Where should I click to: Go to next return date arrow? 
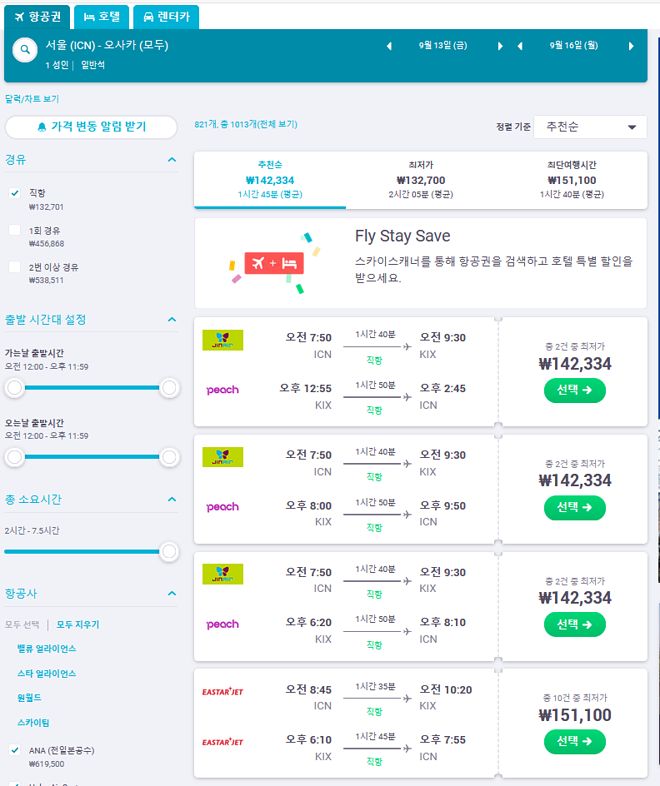click(x=631, y=46)
